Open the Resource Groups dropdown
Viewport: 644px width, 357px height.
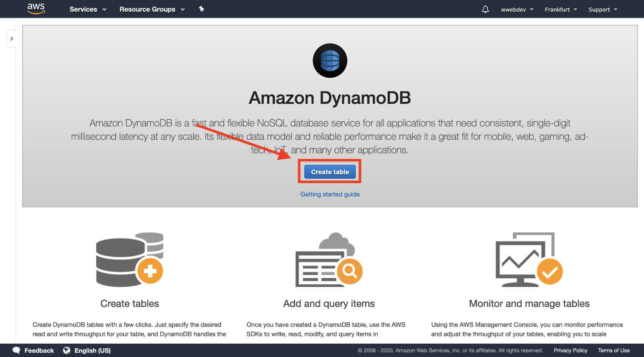point(152,9)
